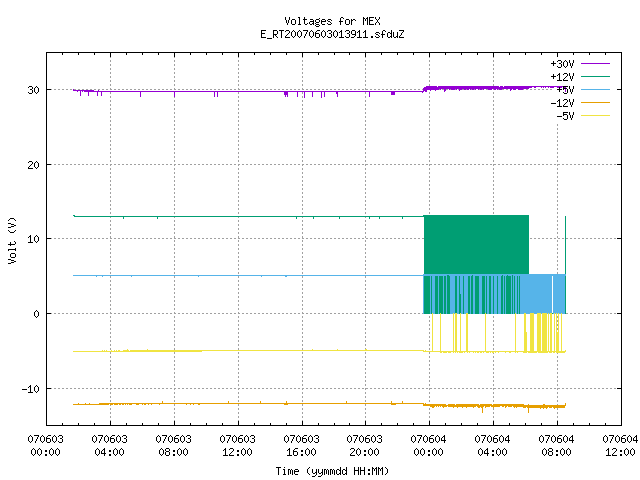Image resolution: width=640 pixels, height=480 pixels.
Task: Click the x-axis tick 070604 00:00
Action: [429, 446]
